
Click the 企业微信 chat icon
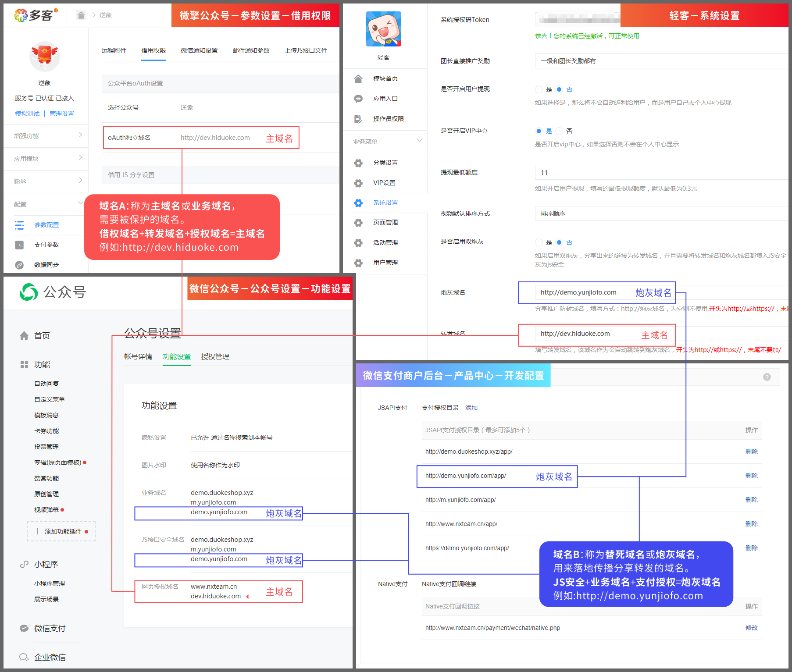(24, 658)
